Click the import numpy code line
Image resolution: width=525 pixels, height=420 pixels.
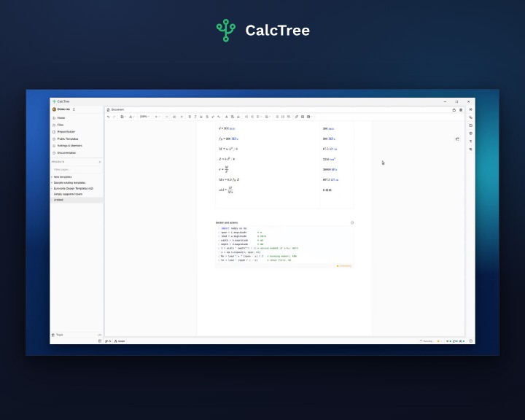(x=234, y=228)
